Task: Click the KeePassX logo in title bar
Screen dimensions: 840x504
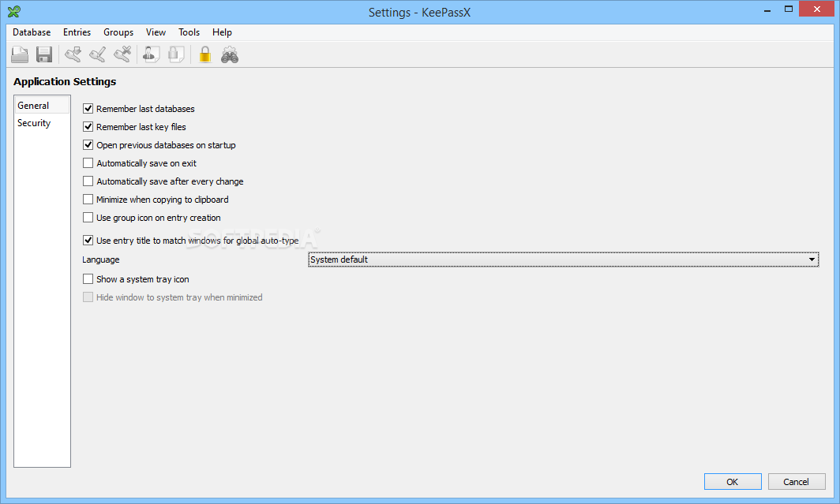Action: tap(14, 11)
